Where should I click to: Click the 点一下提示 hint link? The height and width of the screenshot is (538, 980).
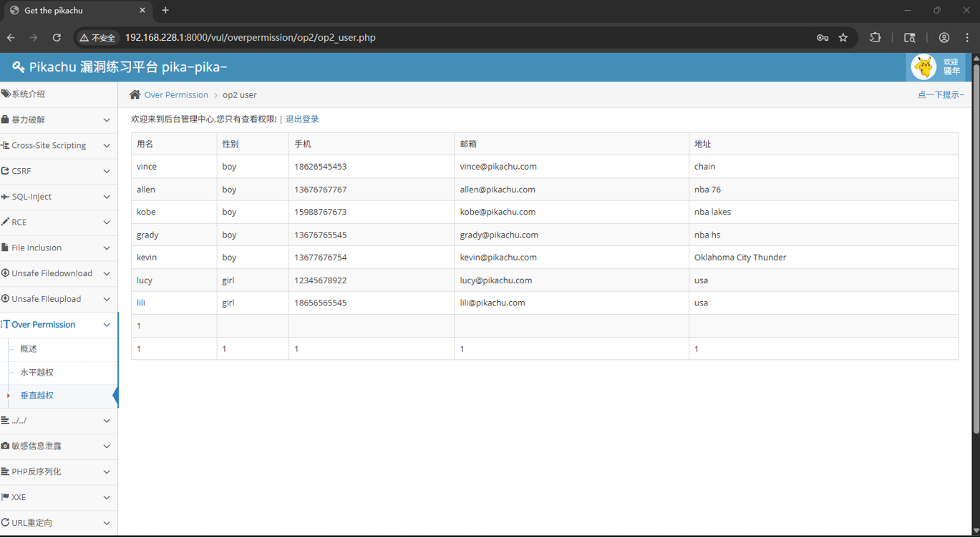941,94
